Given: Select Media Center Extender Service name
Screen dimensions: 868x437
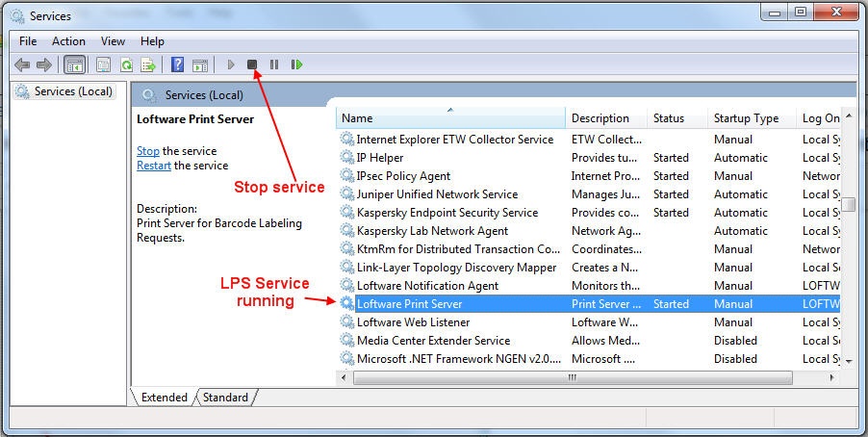Looking at the screenshot, I should click(433, 340).
